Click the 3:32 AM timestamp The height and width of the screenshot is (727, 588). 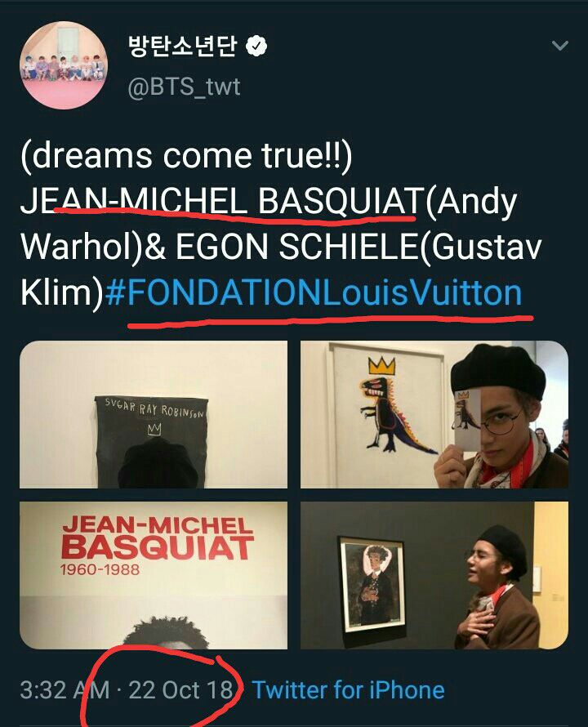[x=65, y=690]
